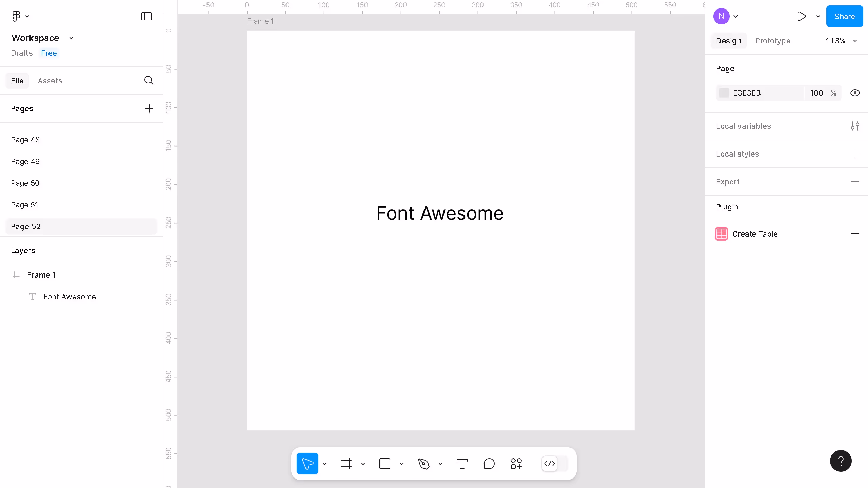Viewport: 868px width, 488px height.
Task: Select the Frame tool
Action: coord(346,464)
